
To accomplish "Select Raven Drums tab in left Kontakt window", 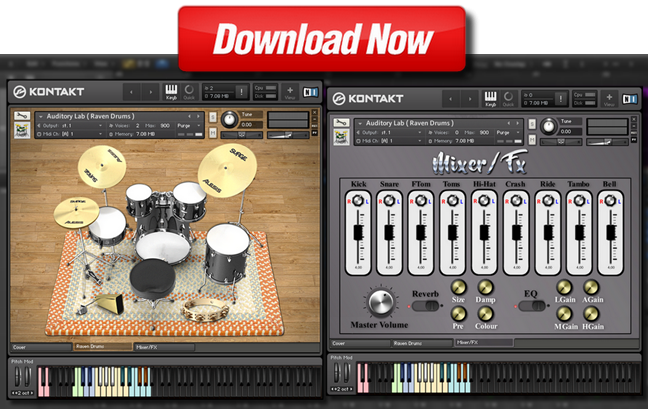I will tap(102, 347).
